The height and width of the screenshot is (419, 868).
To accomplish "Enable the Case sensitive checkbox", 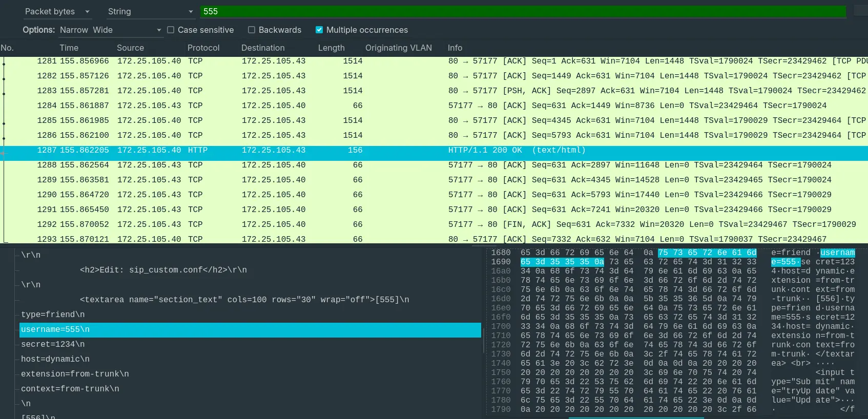I will [x=171, y=30].
